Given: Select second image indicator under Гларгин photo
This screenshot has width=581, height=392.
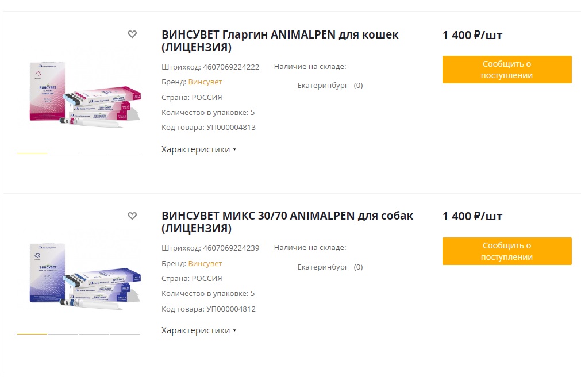Looking at the screenshot, I should (x=63, y=153).
